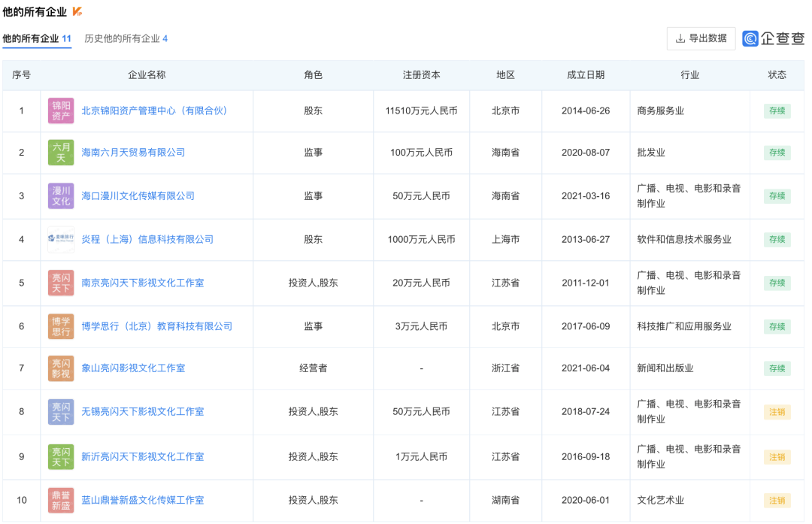Click the 注销 status badge for 新沂亮闪天下
This screenshot has height=524, width=812.
[x=777, y=457]
